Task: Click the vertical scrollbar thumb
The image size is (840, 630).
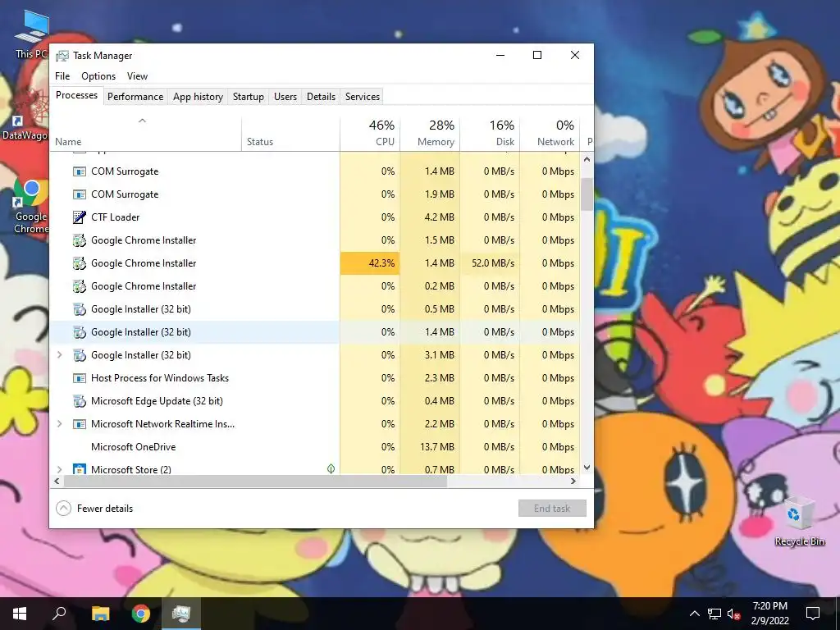Action: (x=587, y=194)
